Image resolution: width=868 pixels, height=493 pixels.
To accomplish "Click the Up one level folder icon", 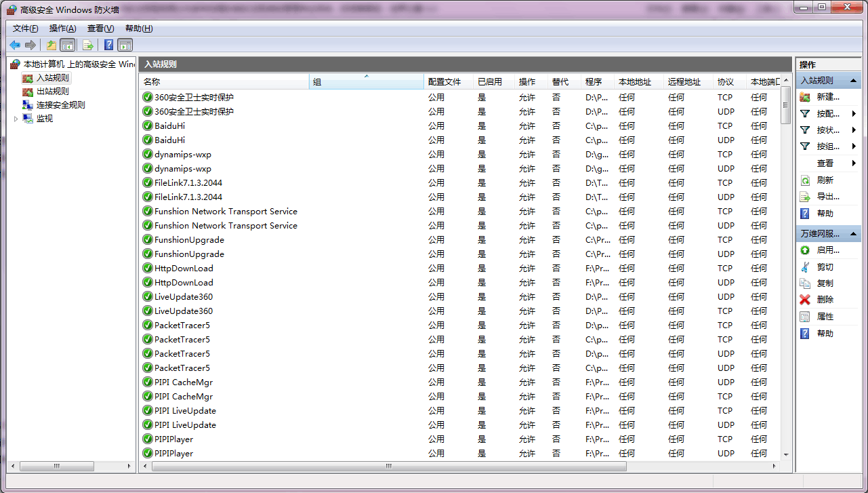I will [x=51, y=45].
